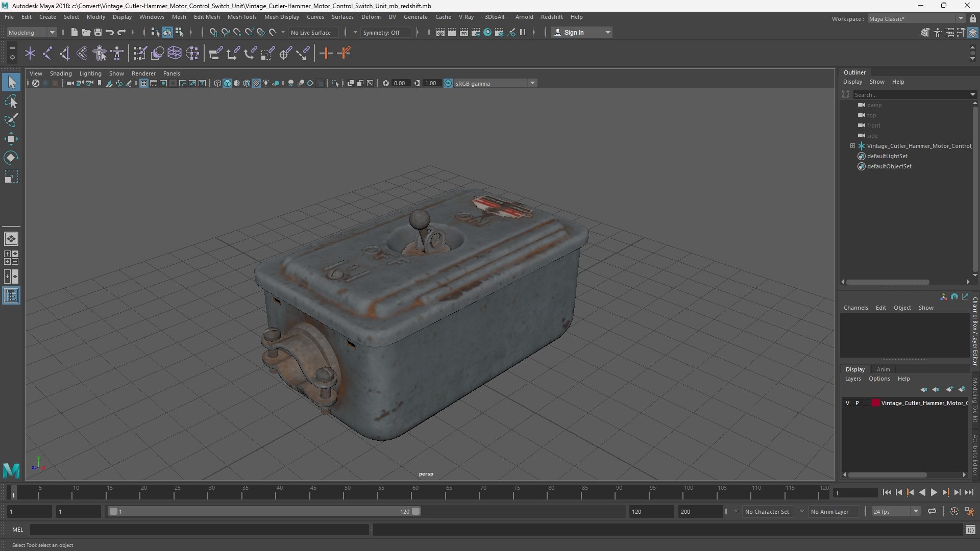Viewport: 980px width, 551px height.
Task: Select the Lasso tool
Action: 11,101
